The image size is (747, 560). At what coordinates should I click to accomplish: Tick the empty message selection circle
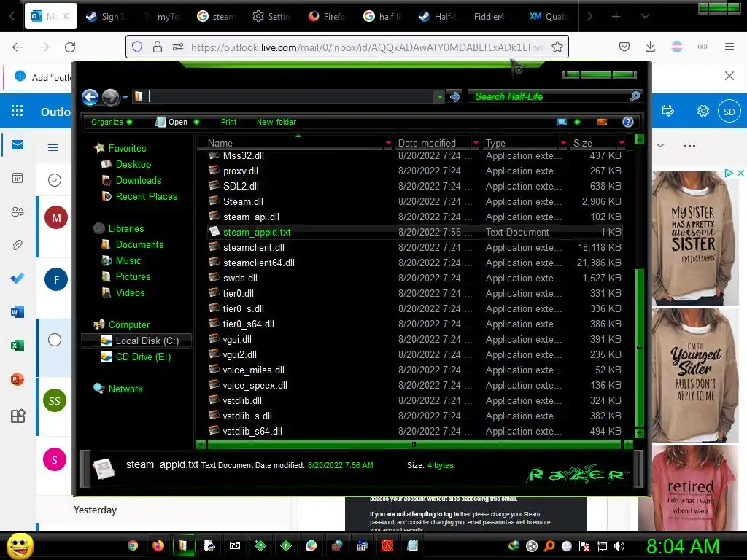[x=55, y=340]
